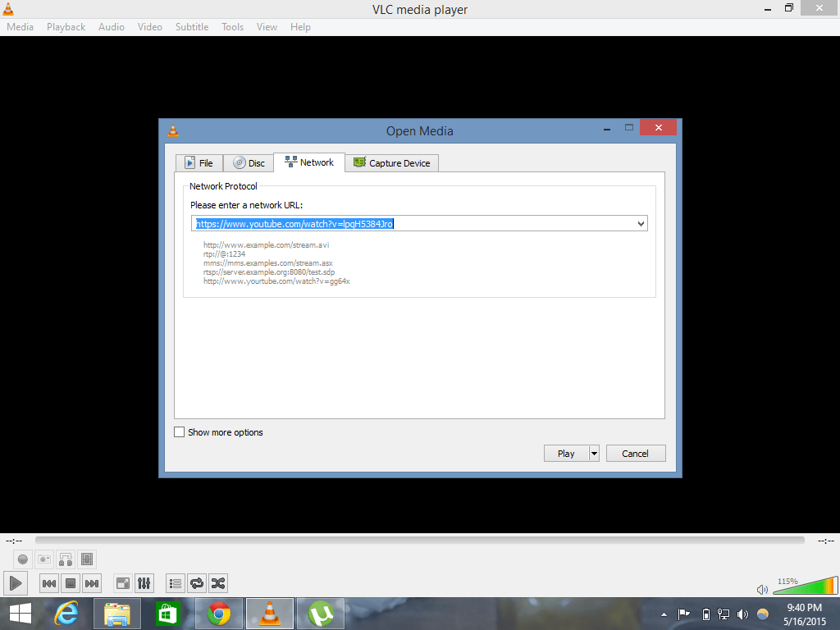This screenshot has height=630, width=840.
Task: Start playback with the main play button
Action: (x=16, y=583)
